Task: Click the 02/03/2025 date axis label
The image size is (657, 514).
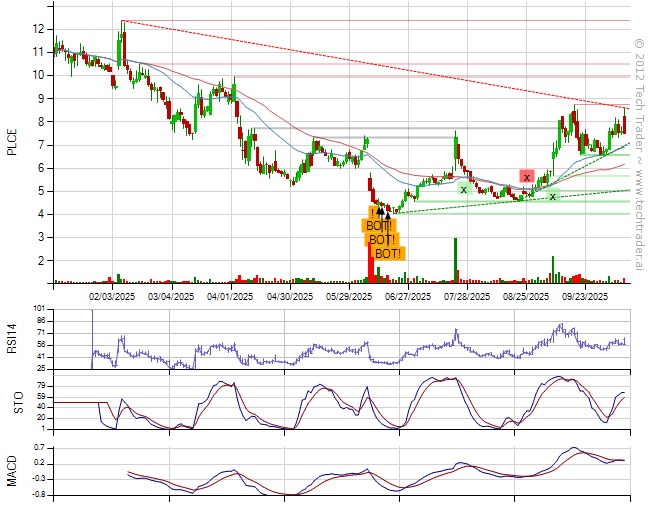Action: [112, 297]
